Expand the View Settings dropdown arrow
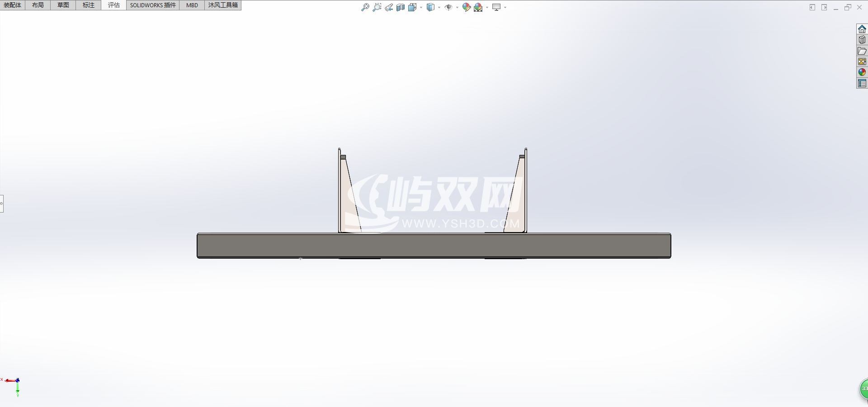The width and height of the screenshot is (868, 407). [505, 7]
